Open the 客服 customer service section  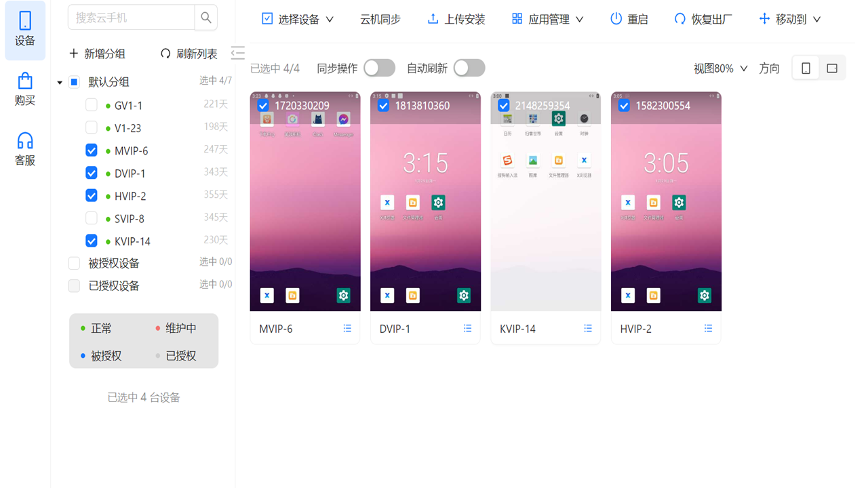click(25, 149)
